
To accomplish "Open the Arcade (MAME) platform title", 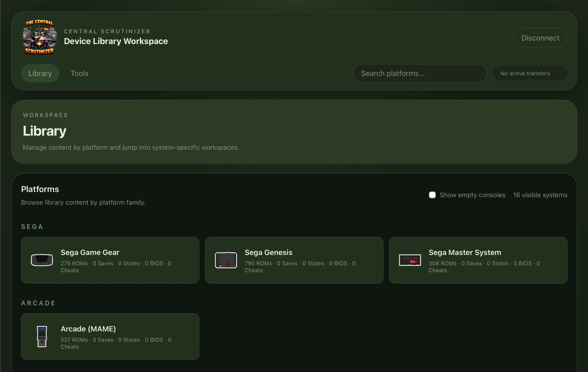I will coord(88,329).
